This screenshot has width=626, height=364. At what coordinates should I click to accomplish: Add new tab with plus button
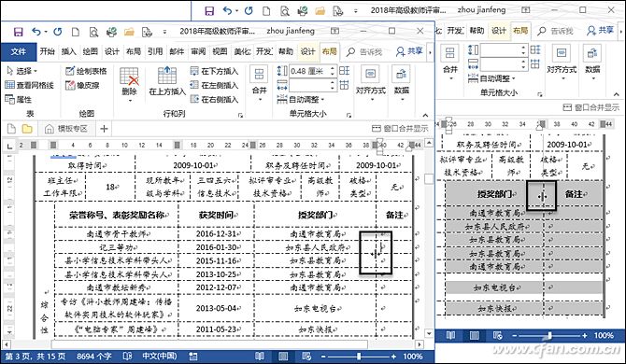[x=104, y=129]
